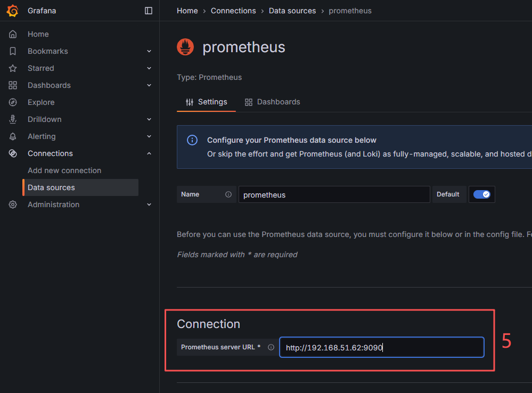Click the Home house icon
This screenshot has width=532, height=393.
13,34
